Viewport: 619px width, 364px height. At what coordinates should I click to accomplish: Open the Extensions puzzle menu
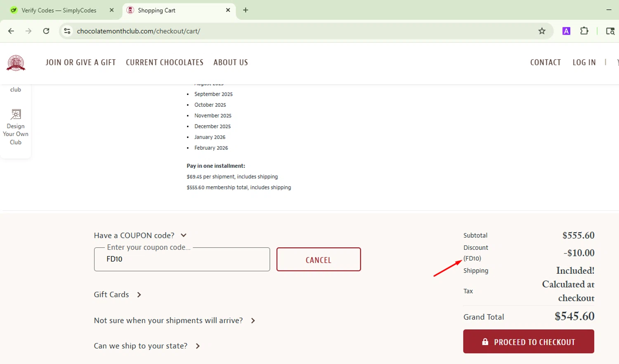coord(584,31)
